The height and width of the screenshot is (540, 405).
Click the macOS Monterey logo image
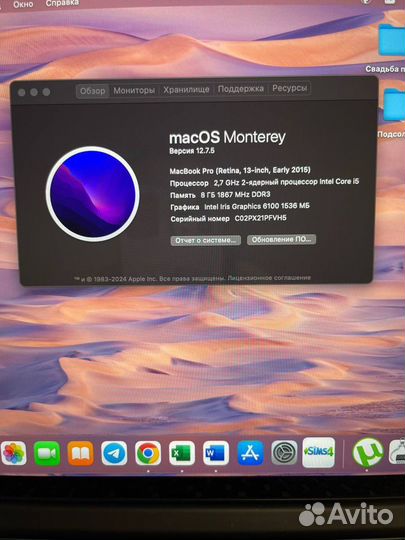[92, 194]
